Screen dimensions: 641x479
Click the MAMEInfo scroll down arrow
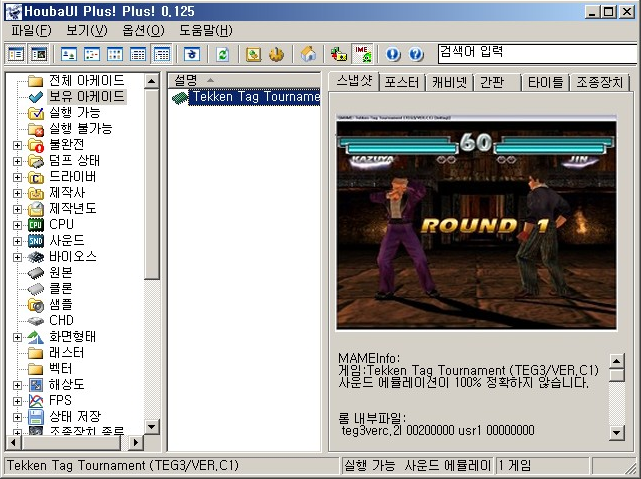coord(616,432)
